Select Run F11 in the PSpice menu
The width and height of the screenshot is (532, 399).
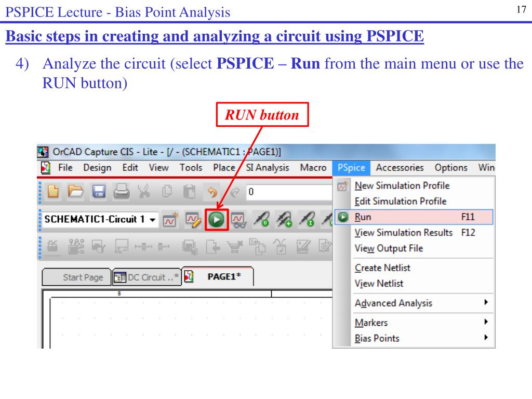tap(414, 217)
